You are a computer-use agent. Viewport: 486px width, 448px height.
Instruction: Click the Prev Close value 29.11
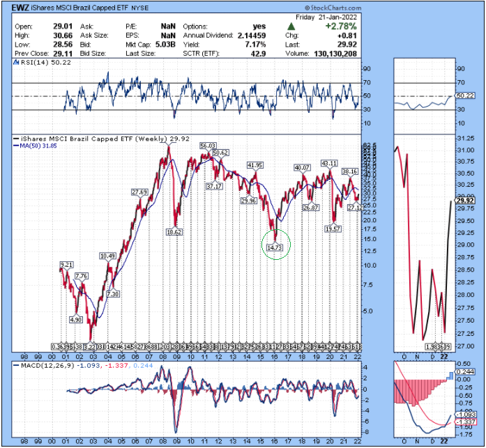(x=63, y=53)
